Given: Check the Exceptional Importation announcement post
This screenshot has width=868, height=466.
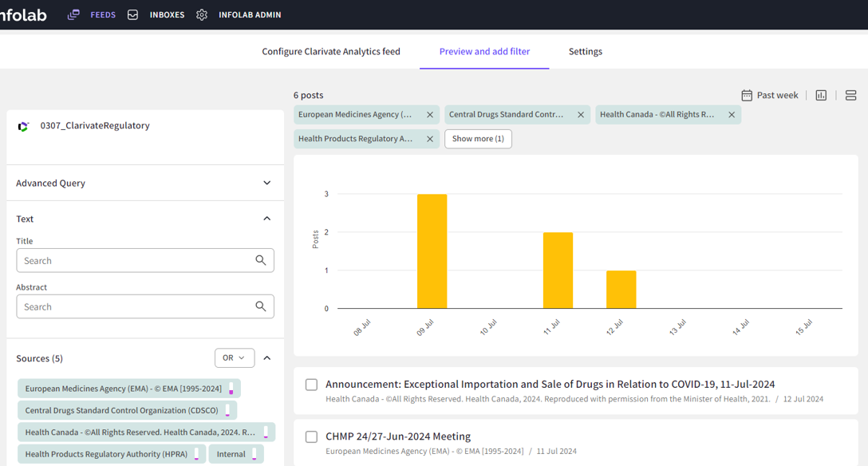Looking at the screenshot, I should [x=312, y=385].
